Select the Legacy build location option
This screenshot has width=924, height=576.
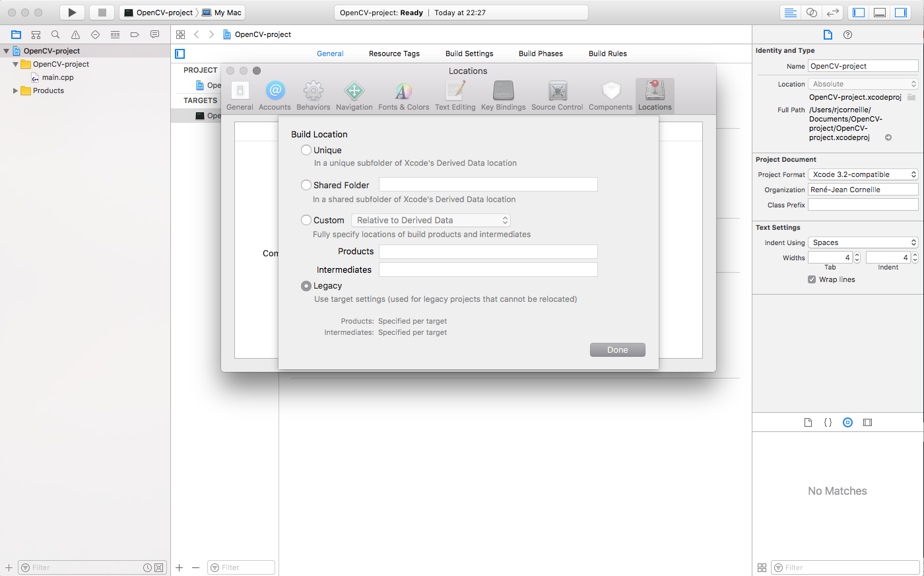click(x=306, y=286)
